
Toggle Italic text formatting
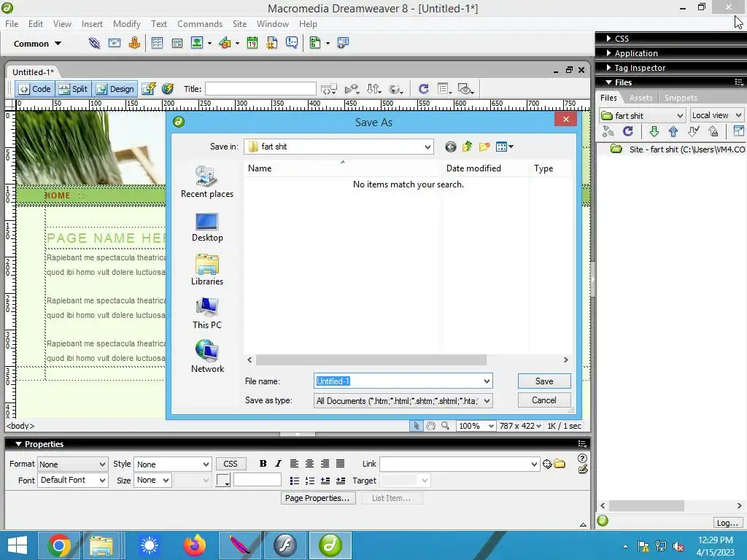[x=278, y=463]
